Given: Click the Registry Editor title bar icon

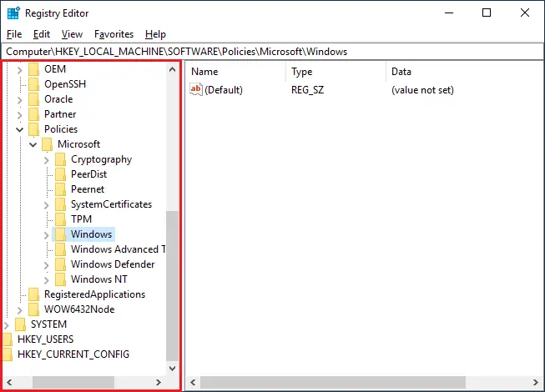Looking at the screenshot, I should tap(13, 13).
